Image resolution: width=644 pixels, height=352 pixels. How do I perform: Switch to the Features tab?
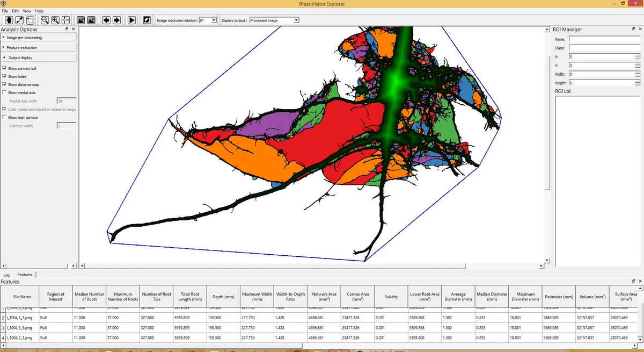click(25, 275)
